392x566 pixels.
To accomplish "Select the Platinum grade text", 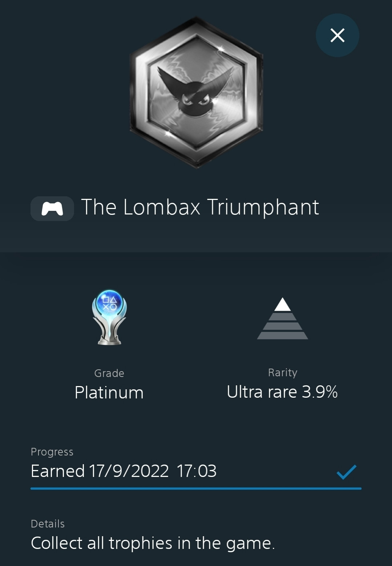I will (109, 393).
